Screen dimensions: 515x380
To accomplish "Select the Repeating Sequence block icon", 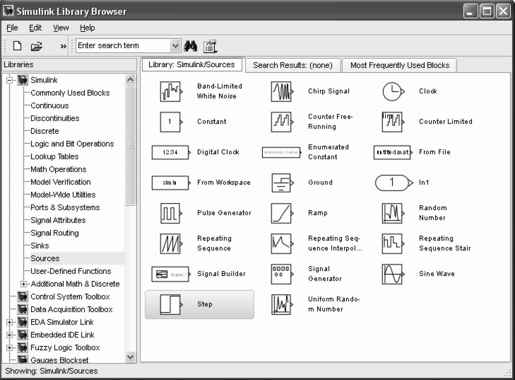I will click(171, 244).
